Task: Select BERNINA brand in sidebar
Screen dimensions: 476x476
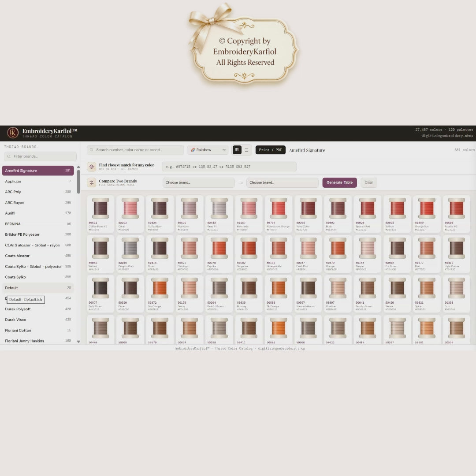Action: coord(38,224)
